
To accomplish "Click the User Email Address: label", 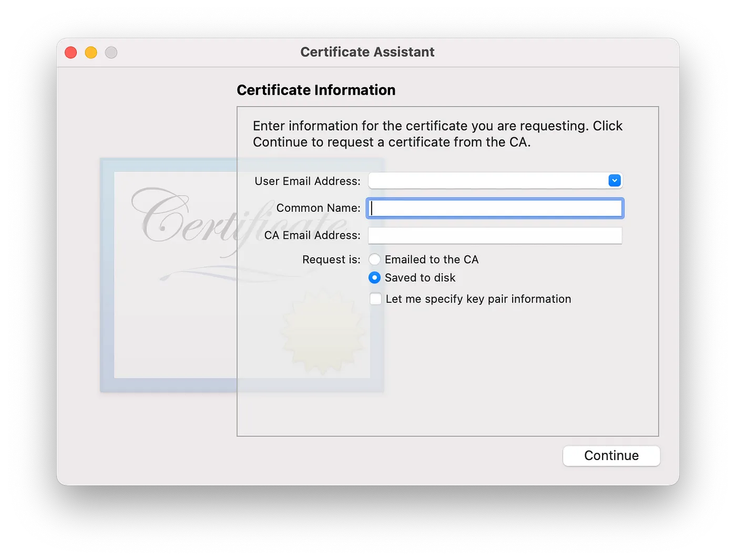I will pos(308,181).
